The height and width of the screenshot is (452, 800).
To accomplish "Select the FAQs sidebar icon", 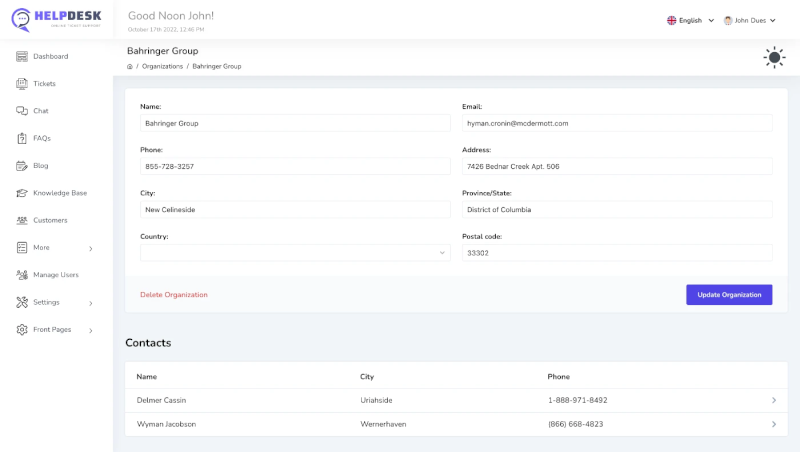I will click(x=22, y=138).
